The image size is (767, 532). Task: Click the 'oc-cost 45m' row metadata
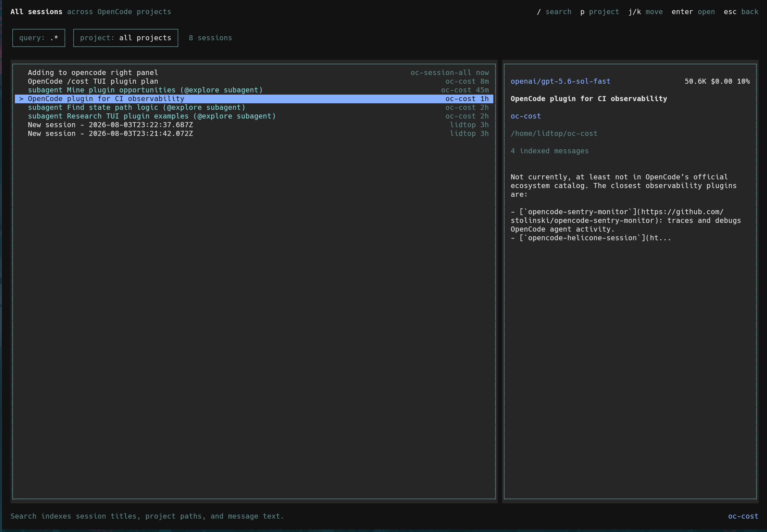point(465,90)
